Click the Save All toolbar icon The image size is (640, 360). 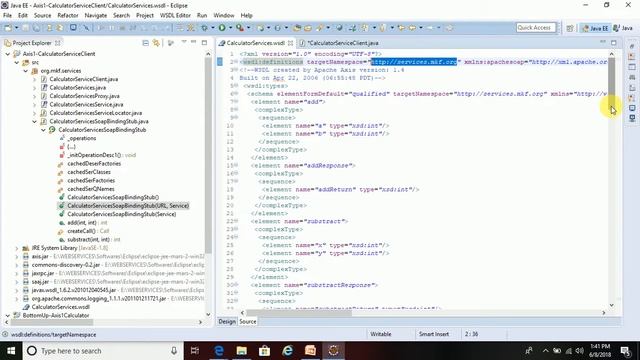click(x=37, y=28)
